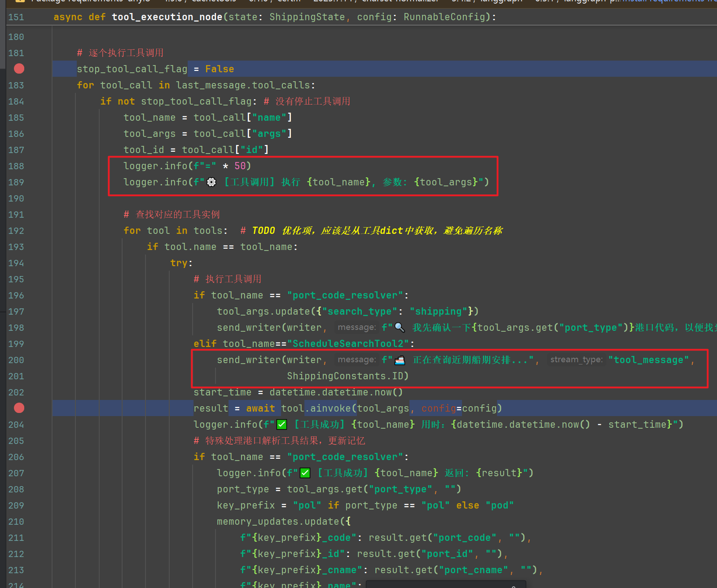This screenshot has height=588, width=717.
Task: Click the ship emoji in send_writer line 200
Action: 399,360
